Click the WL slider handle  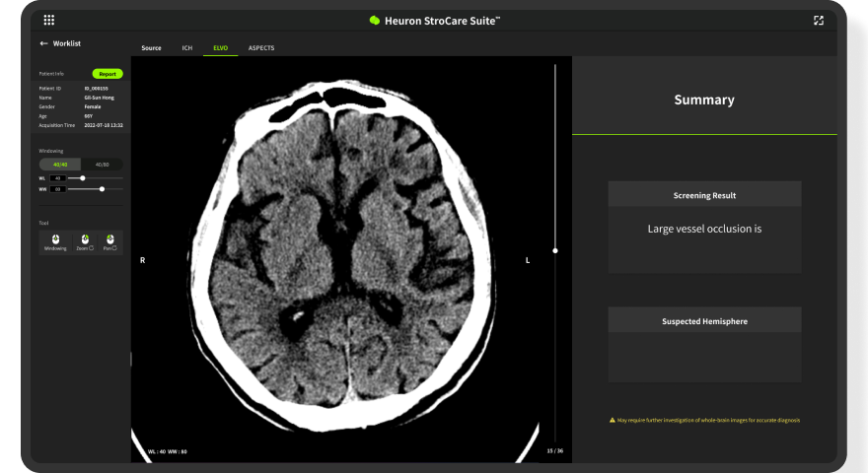coord(83,178)
